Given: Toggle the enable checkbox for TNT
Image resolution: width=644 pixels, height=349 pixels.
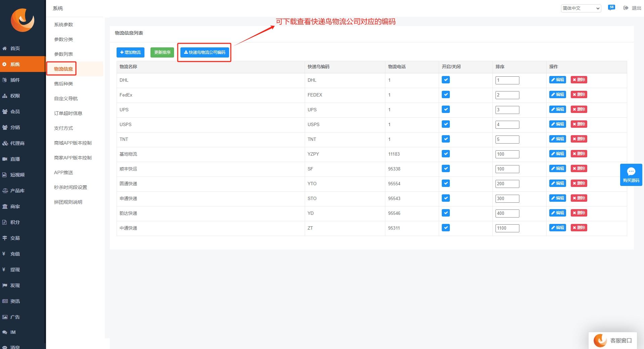Looking at the screenshot, I should click(446, 139).
